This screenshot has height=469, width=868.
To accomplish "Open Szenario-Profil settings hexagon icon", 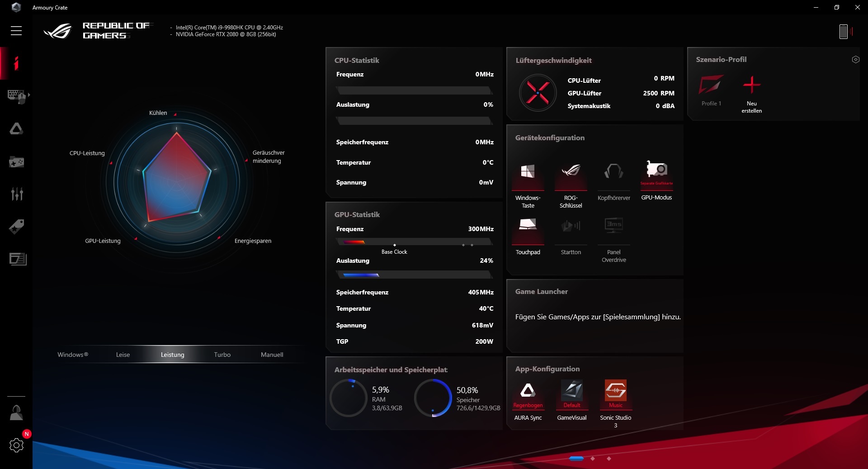I will pyautogui.click(x=855, y=60).
